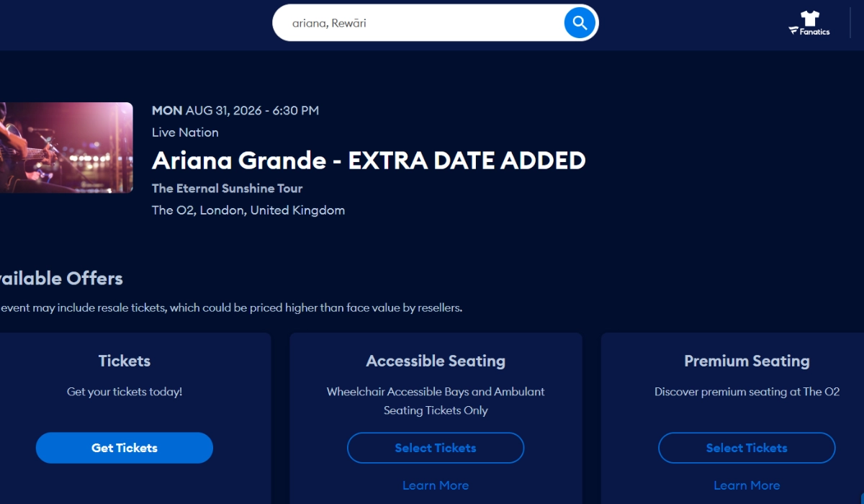Screen dimensions: 864x504
Task: Open the Fanatics merchandise shop via t-shirt icon
Action: pos(809,19)
